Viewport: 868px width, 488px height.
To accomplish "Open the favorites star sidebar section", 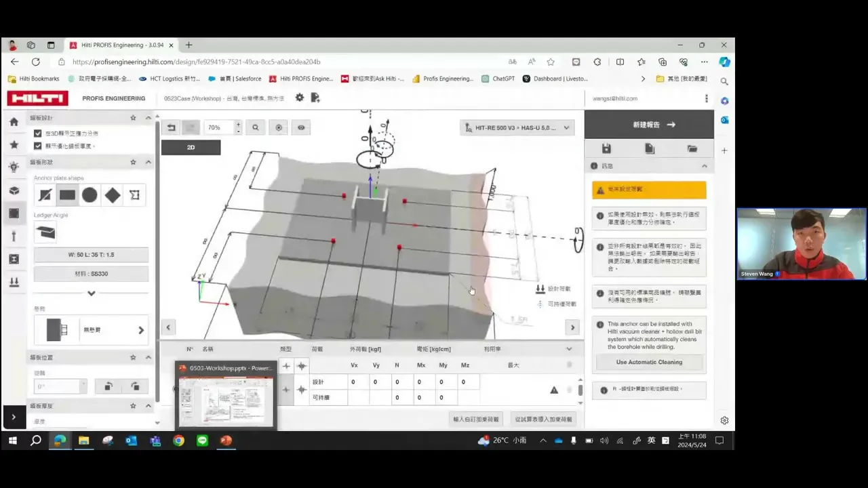I will 14,144.
